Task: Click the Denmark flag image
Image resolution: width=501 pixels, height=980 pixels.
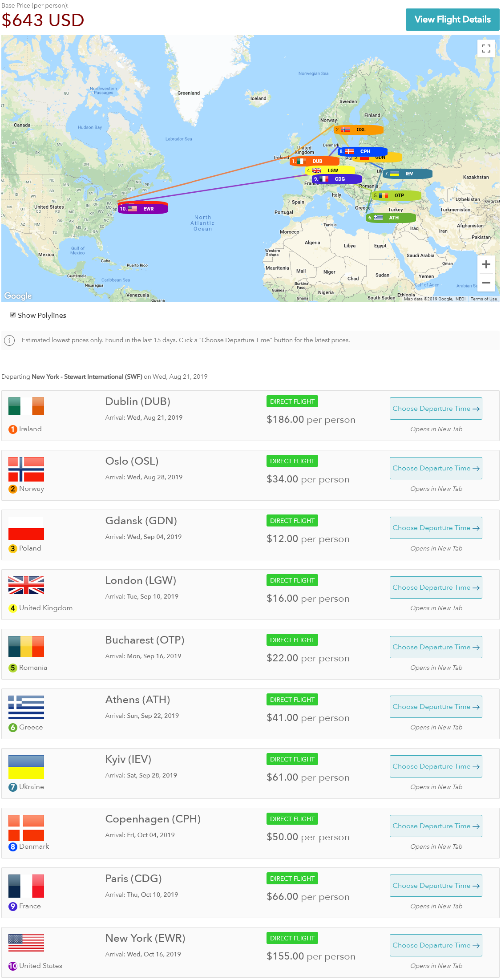Action: (26, 828)
